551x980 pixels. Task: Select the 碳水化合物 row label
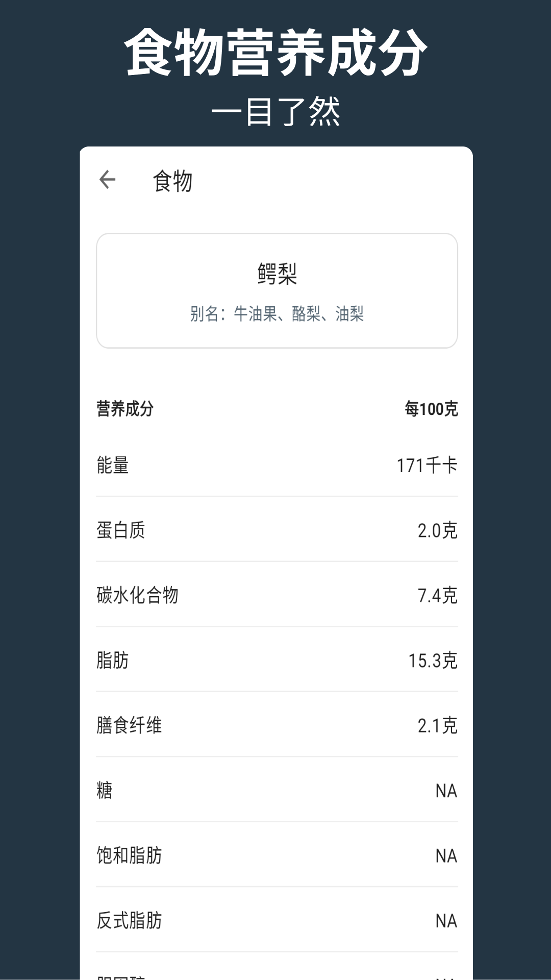(137, 595)
